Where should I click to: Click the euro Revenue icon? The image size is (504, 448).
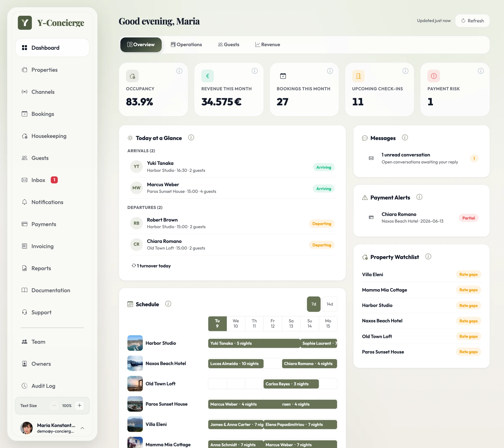208,76
